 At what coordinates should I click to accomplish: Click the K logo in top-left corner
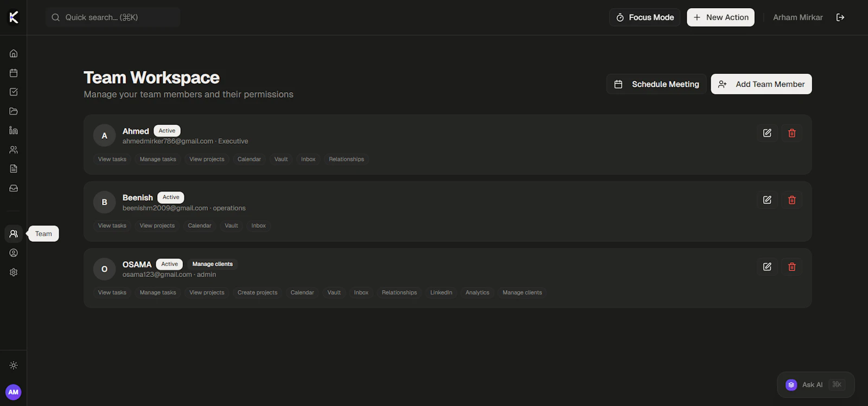pyautogui.click(x=14, y=17)
